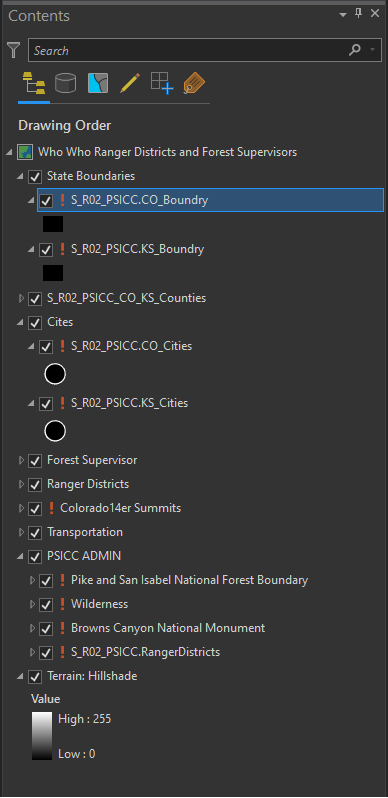
Task: Close the Contents pane
Action: [x=375, y=14]
